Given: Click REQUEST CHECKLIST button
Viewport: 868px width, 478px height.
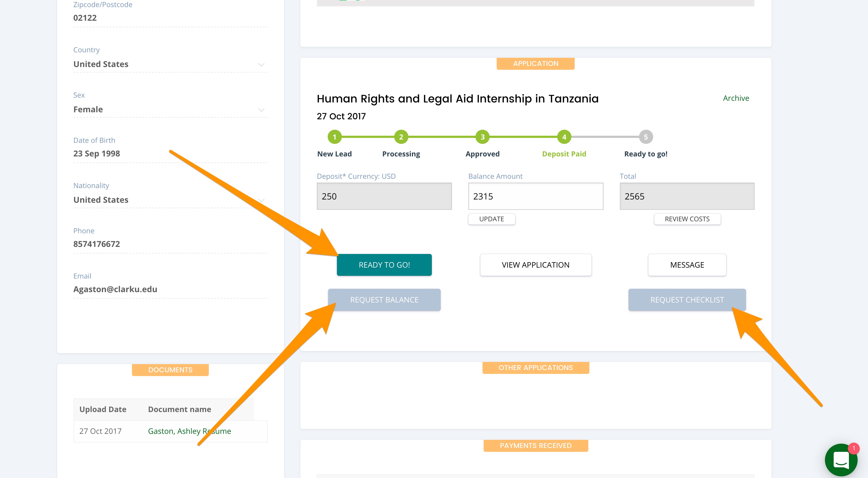Looking at the screenshot, I should click(x=687, y=300).
